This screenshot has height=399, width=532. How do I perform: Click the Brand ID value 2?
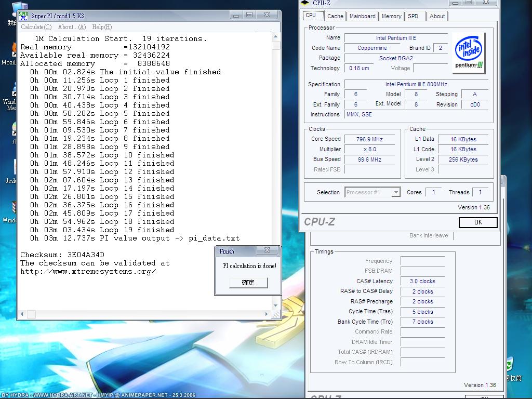point(441,48)
